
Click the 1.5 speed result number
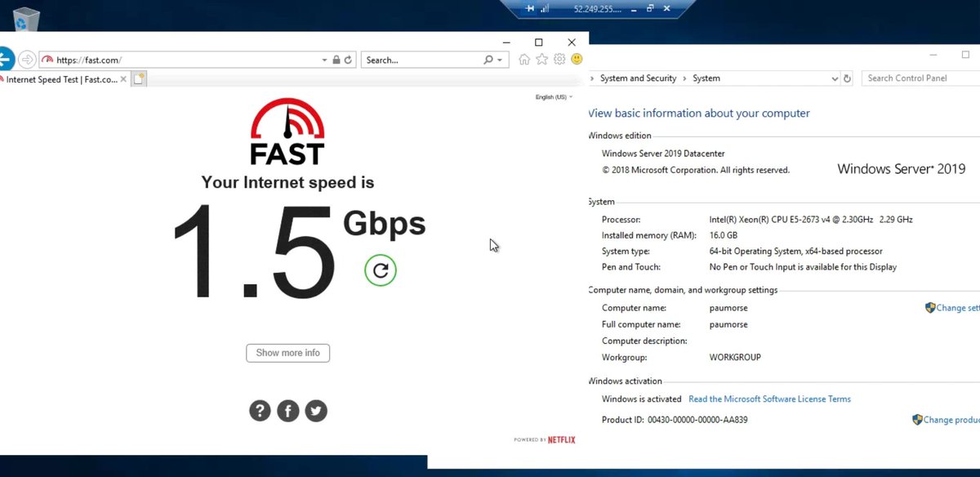254,251
